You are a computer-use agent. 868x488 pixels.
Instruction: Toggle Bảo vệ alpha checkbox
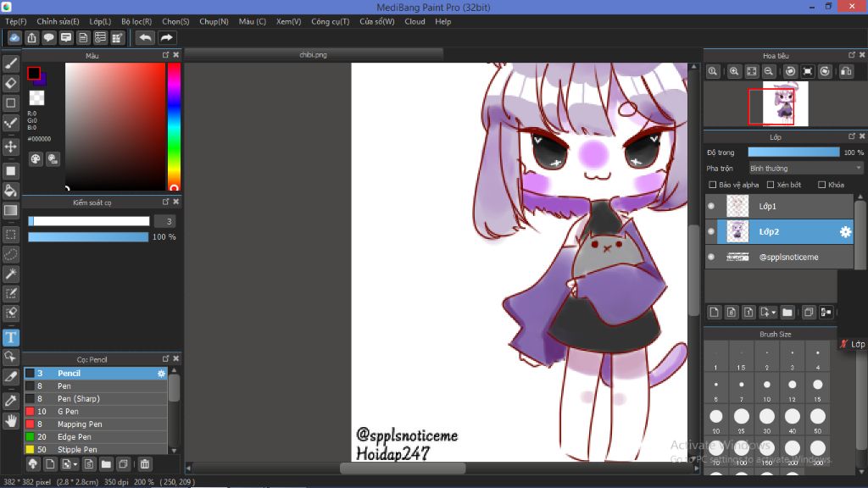pos(712,185)
